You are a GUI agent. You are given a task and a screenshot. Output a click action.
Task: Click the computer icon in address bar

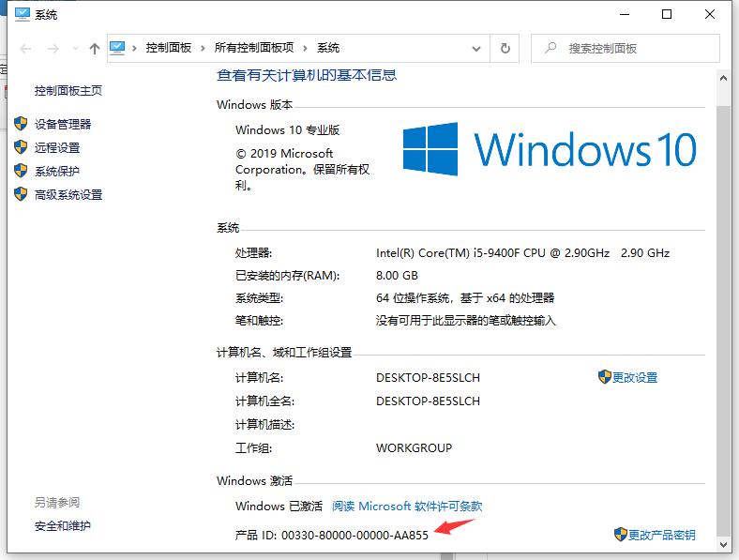[x=119, y=48]
